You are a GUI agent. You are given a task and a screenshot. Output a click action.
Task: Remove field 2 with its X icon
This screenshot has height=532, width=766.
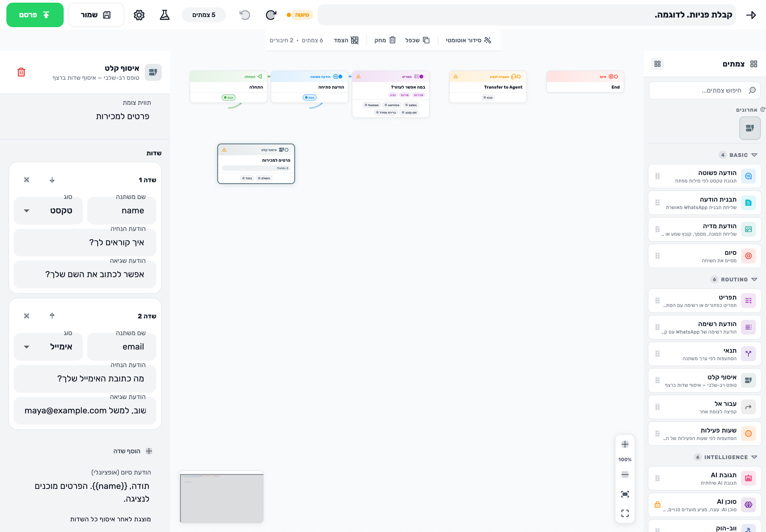pyautogui.click(x=27, y=316)
